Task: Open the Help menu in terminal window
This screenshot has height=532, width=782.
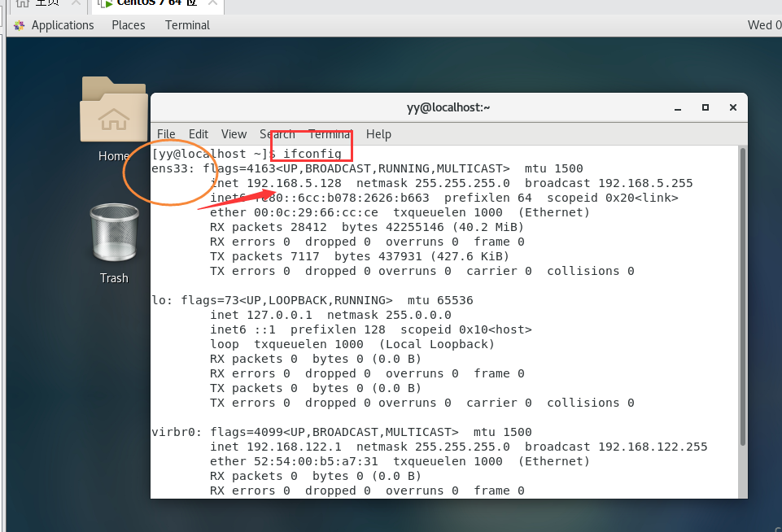Action: tap(378, 134)
